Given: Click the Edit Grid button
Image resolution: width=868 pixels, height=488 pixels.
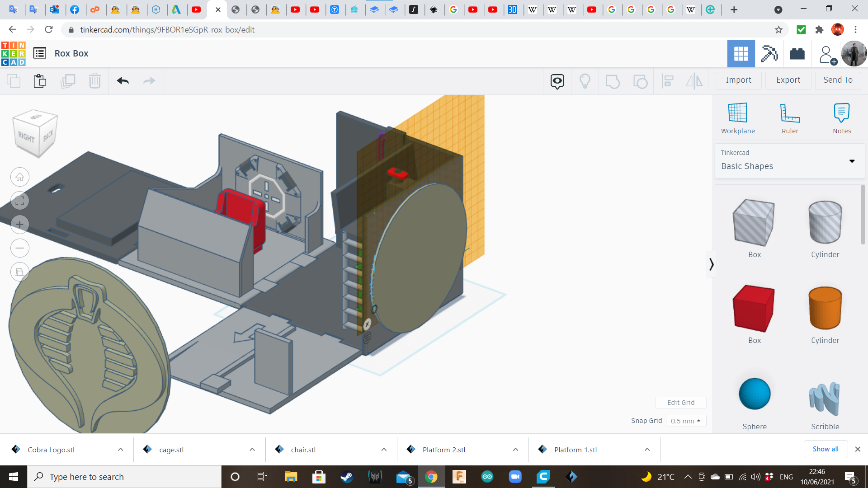Looking at the screenshot, I should [x=680, y=403].
